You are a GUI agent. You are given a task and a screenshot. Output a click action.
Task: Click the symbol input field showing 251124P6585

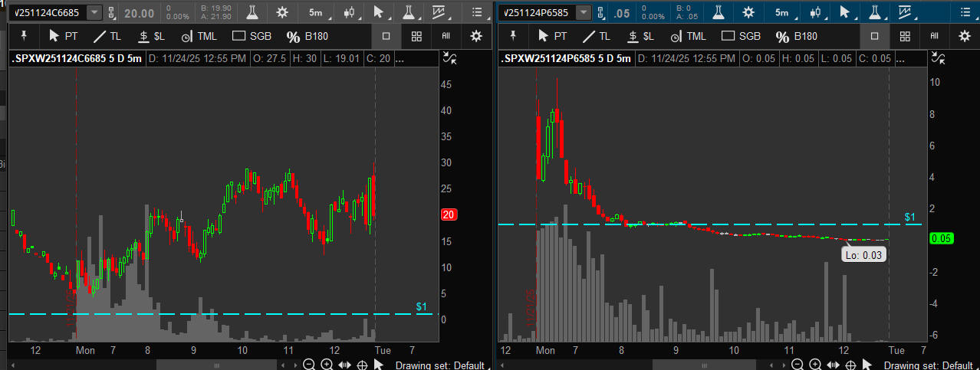[x=538, y=12]
